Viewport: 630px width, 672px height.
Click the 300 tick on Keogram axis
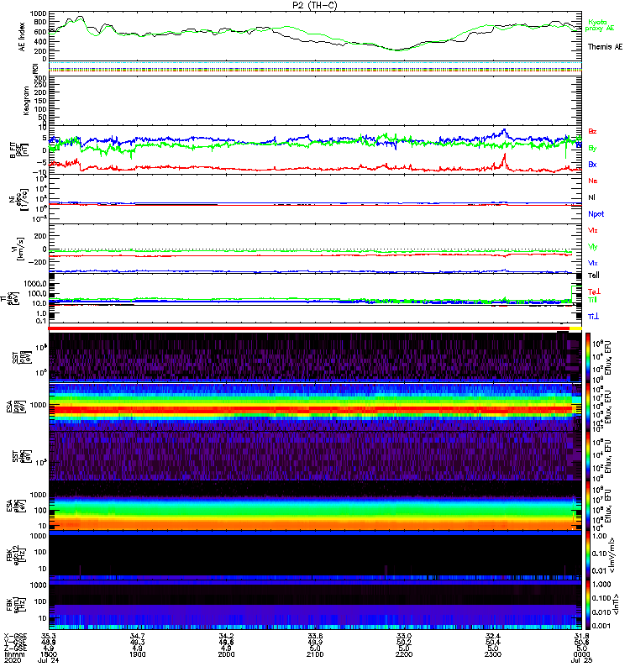pos(39,78)
